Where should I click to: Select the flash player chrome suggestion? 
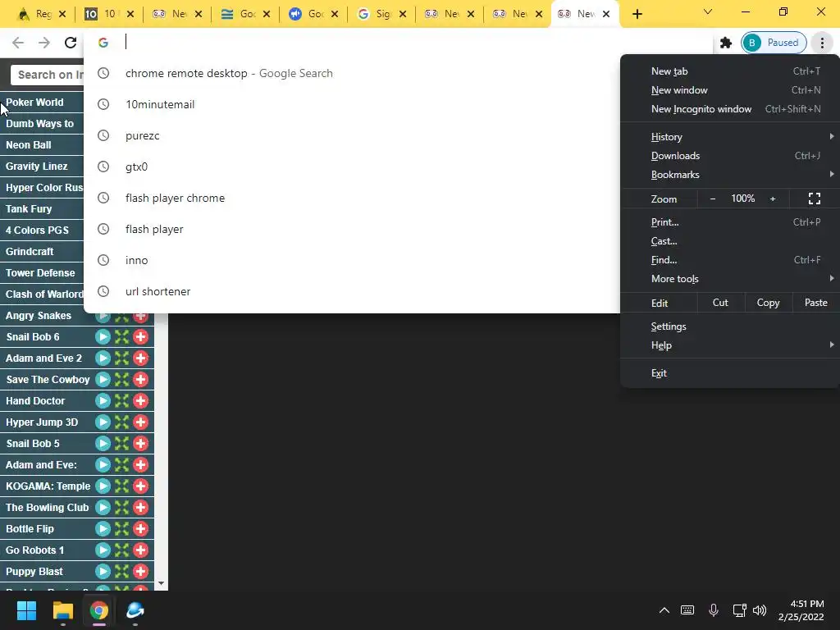pos(351,199)
